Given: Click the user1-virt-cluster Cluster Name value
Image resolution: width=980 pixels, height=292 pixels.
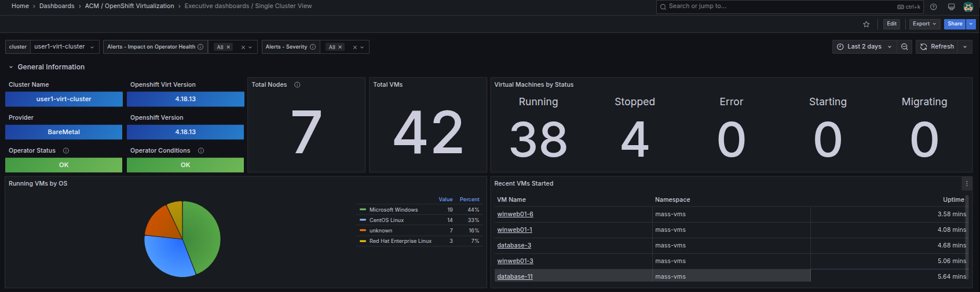Looking at the screenshot, I should (x=64, y=99).
